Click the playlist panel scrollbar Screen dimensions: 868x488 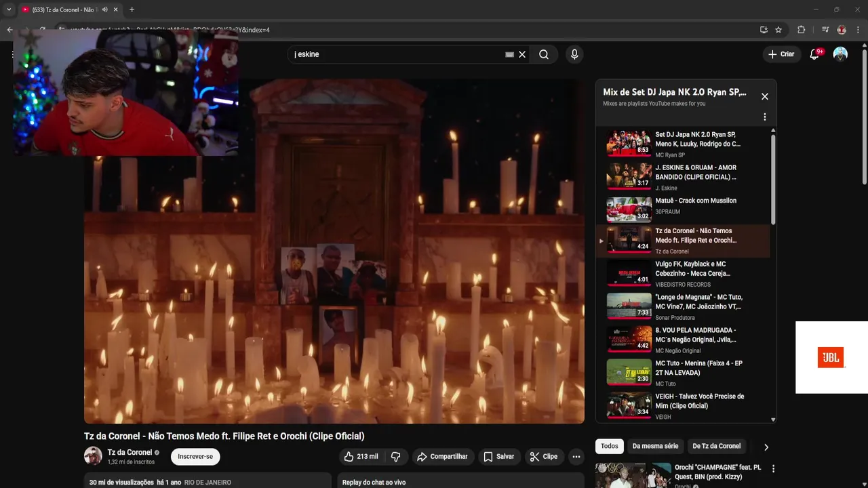(x=773, y=179)
